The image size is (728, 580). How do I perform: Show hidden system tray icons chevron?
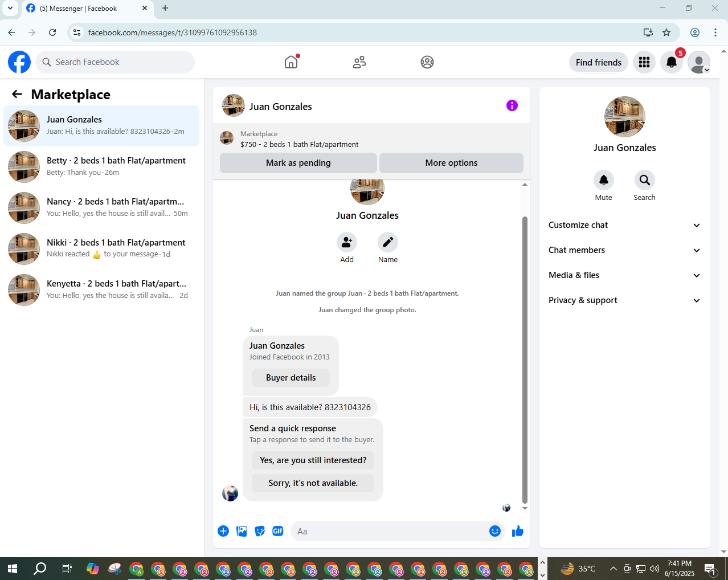[x=613, y=568]
